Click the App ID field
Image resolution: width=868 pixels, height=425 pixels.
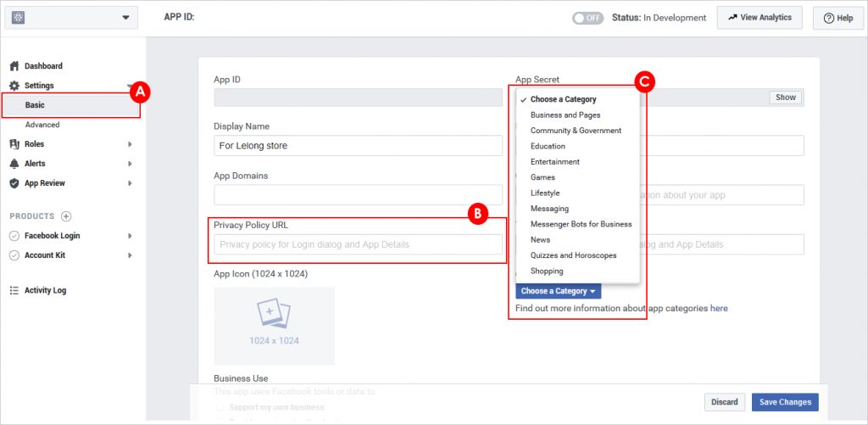point(359,98)
